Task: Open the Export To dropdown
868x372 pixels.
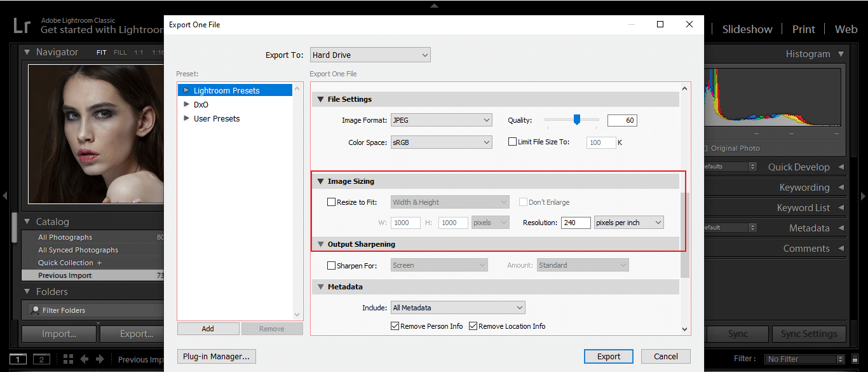Action: tap(370, 55)
